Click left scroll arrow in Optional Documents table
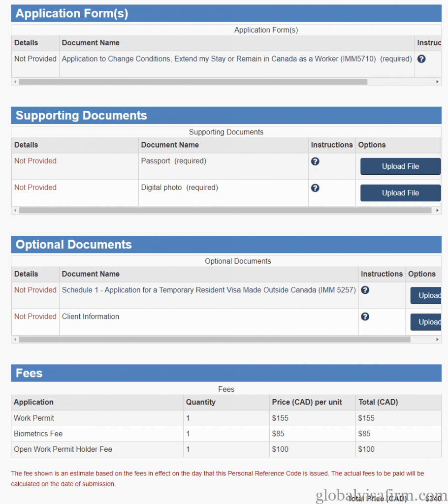The image size is (448, 504). point(15,340)
